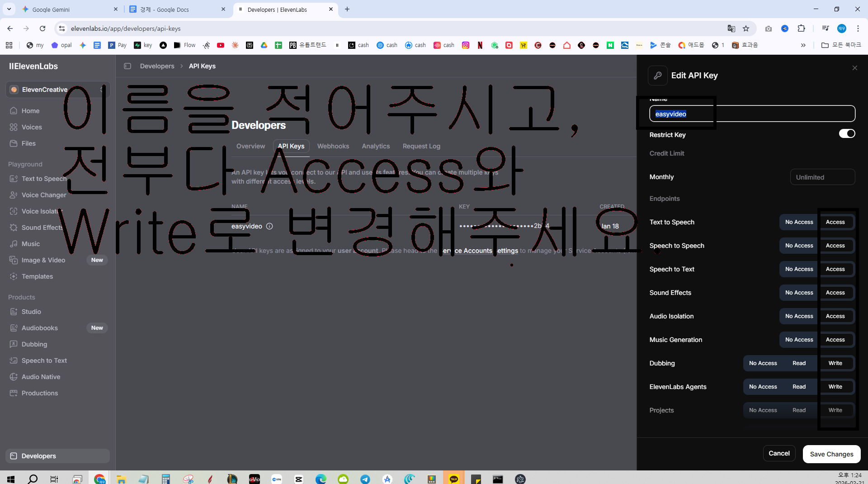Open Flow bookmark in bookmarks bar
Screen dimensions: 868x484
click(x=185, y=45)
